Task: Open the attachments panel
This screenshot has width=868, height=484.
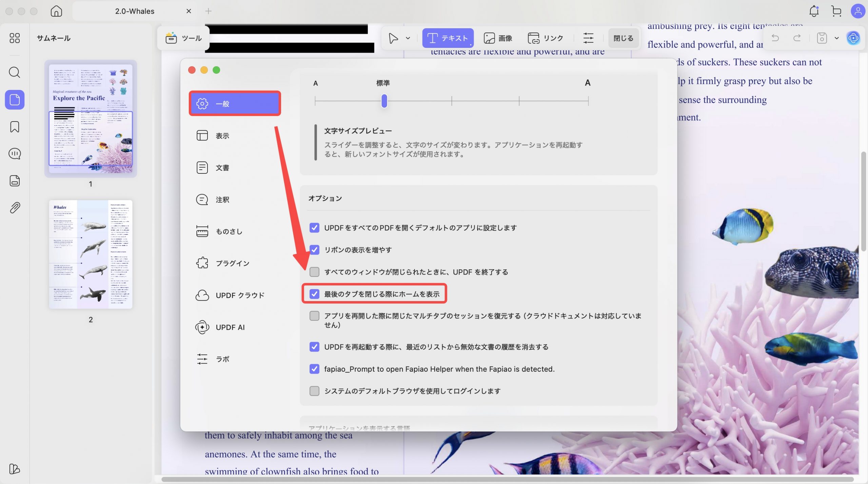Action: point(14,207)
